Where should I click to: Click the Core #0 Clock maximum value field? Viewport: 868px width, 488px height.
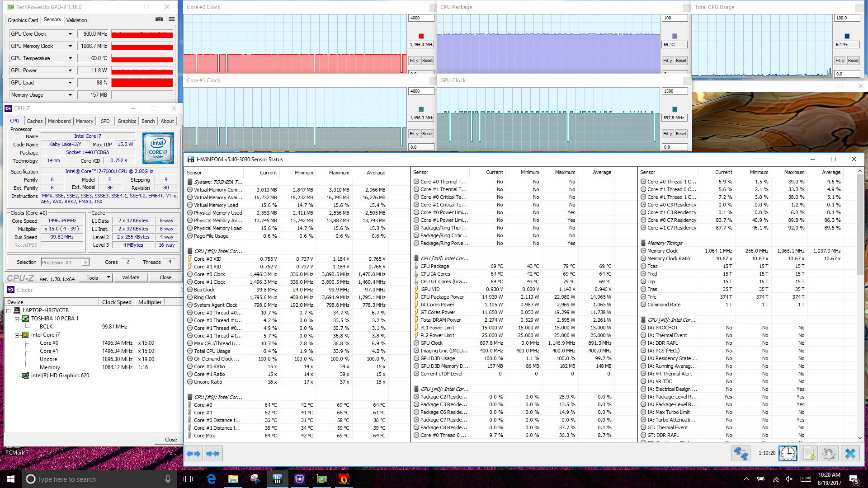coord(421,18)
